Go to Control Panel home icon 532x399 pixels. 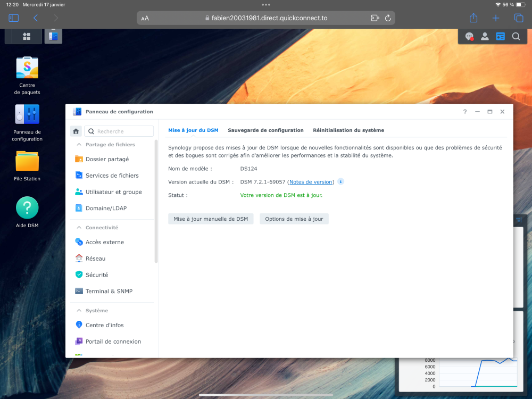point(76,131)
